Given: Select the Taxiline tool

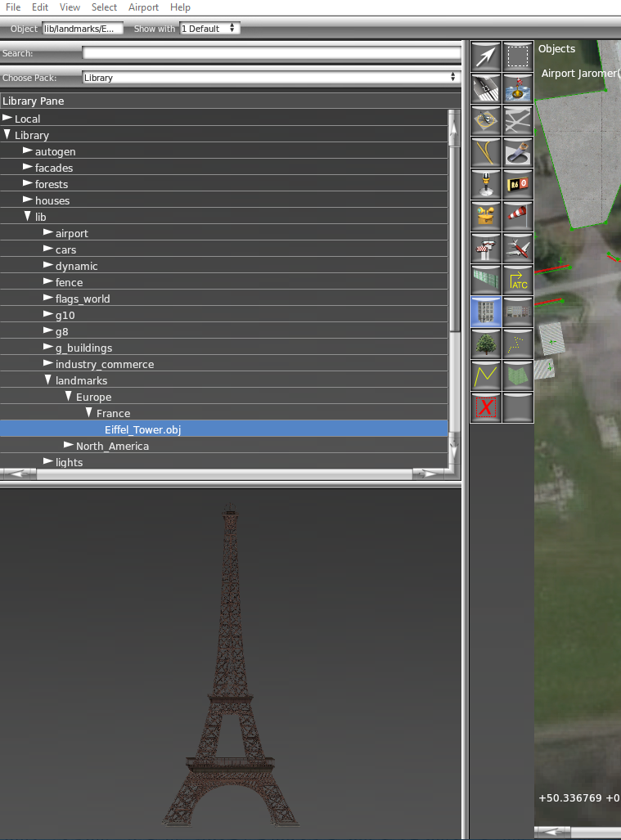Looking at the screenshot, I should (485, 151).
